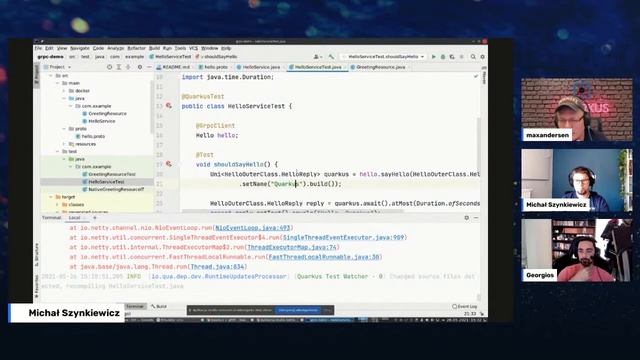Expand the docker folder node
The height and width of the screenshot is (360, 640).
click(x=64, y=91)
